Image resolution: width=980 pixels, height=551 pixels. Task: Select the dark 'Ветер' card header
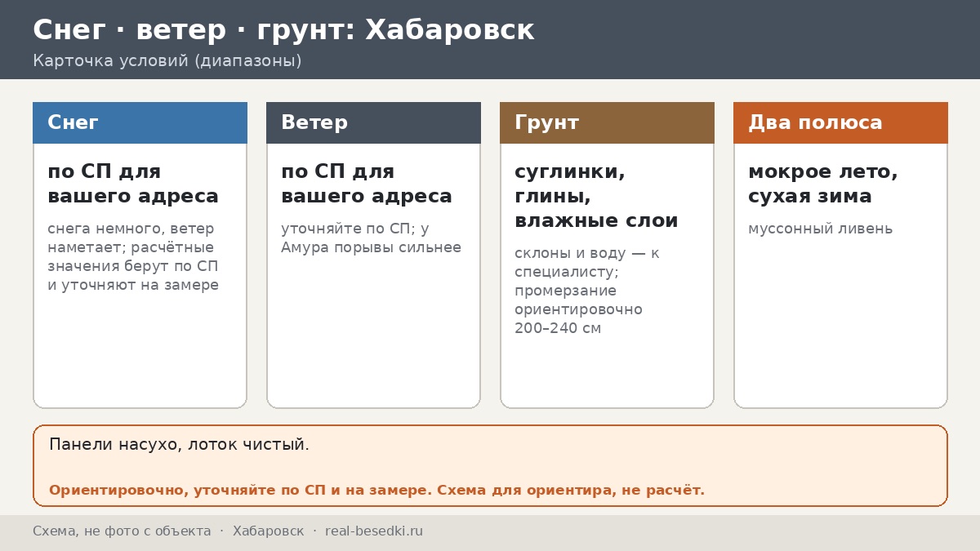(373, 122)
